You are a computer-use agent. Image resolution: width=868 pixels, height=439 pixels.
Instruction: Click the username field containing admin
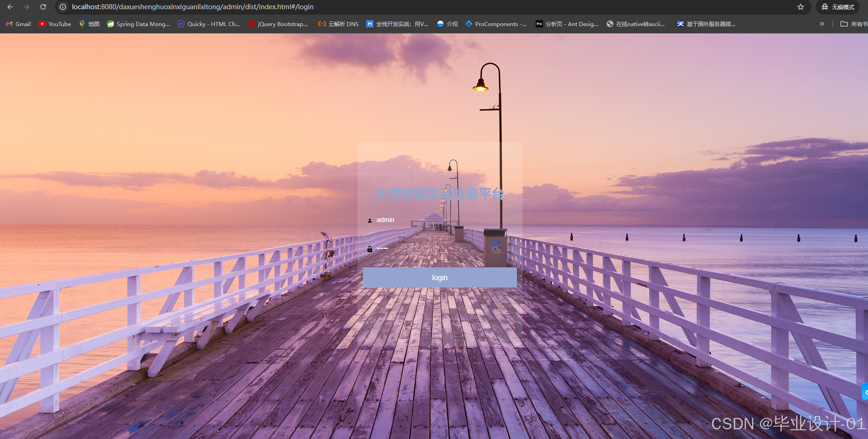[x=440, y=220]
